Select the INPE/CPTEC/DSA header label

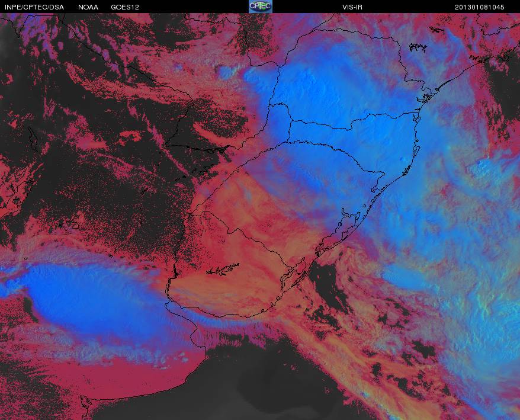(34, 7)
